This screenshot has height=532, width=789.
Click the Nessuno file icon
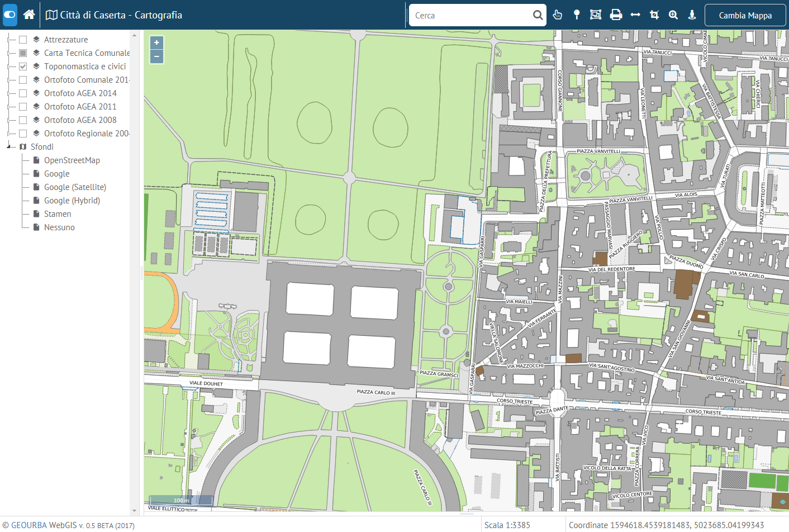[36, 227]
